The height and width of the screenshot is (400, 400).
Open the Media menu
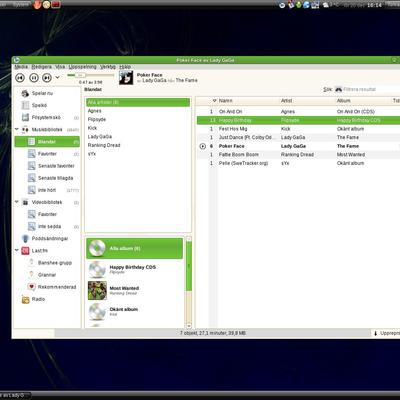[x=21, y=67]
